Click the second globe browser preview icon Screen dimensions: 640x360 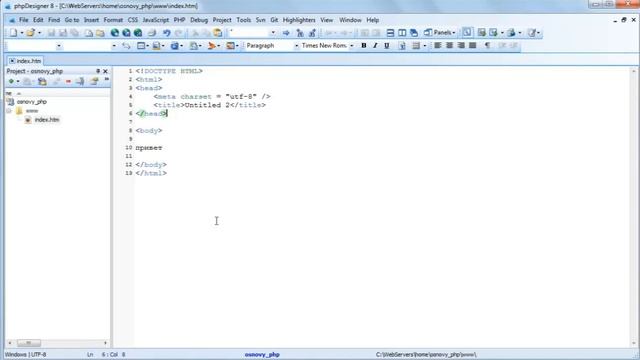[x=127, y=33]
